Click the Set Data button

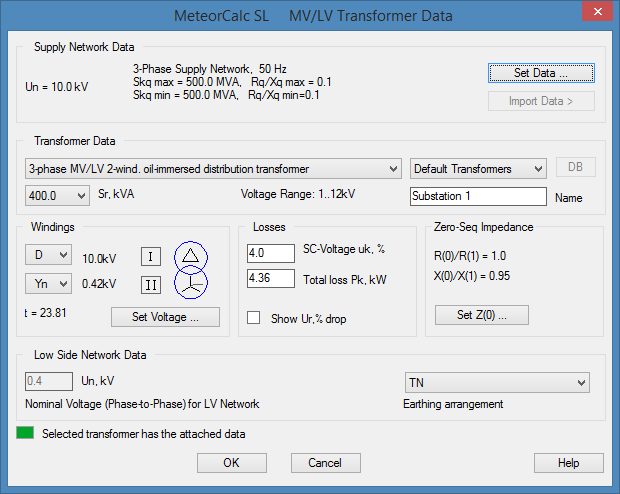541,73
